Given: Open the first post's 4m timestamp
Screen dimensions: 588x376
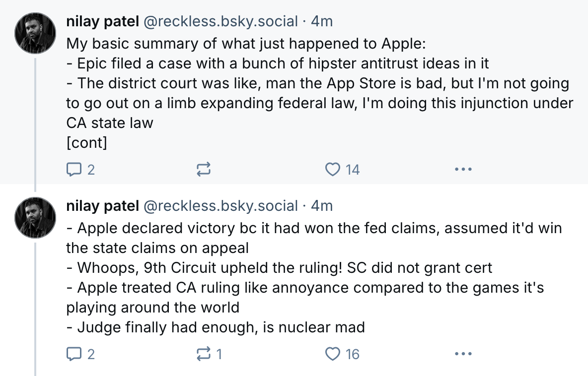Looking at the screenshot, I should pyautogui.click(x=321, y=22).
